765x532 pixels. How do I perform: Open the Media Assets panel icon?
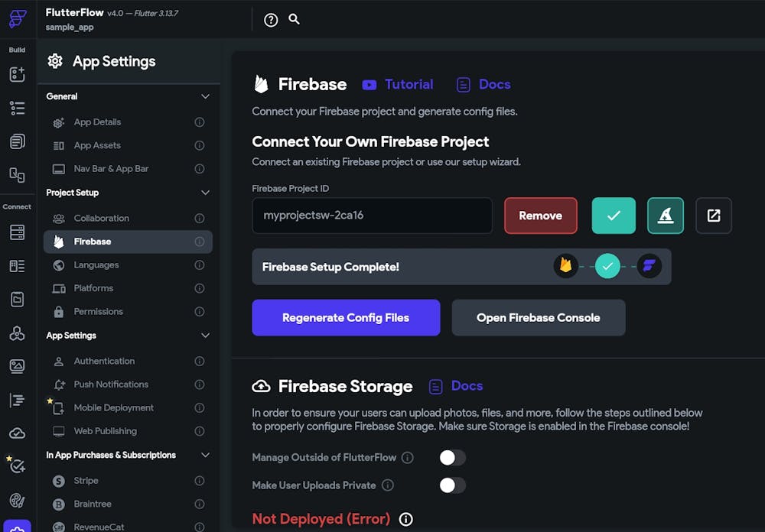(18, 367)
